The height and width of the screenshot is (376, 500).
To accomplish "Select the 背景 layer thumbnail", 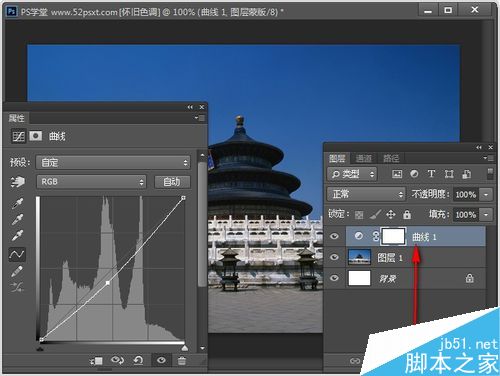I will click(359, 278).
